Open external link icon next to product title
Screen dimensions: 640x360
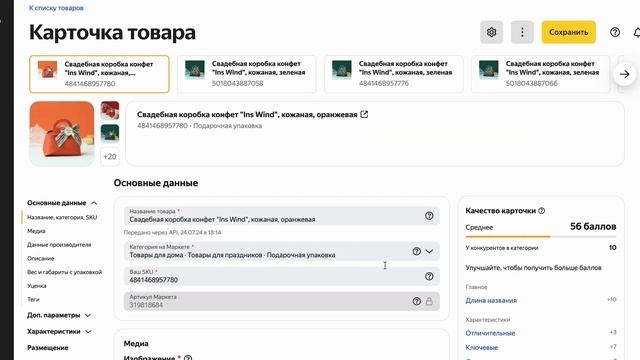point(364,115)
